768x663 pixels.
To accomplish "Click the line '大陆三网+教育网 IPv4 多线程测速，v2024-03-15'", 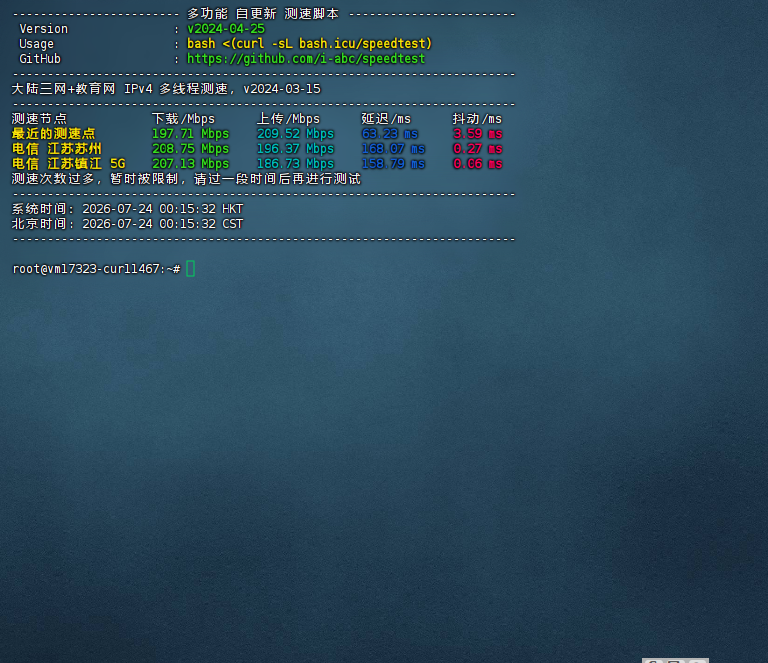I will [166, 89].
